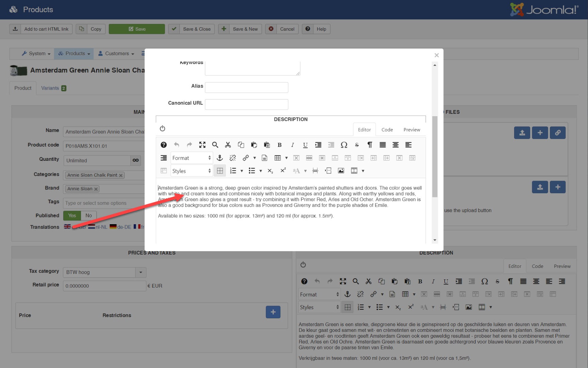Open the Variants tab
The width and height of the screenshot is (588, 368).
click(54, 88)
